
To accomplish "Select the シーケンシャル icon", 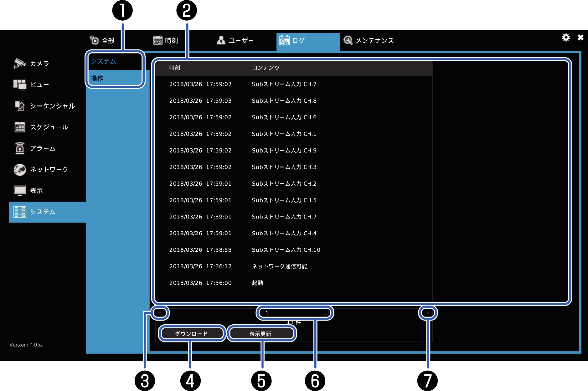I will [20, 106].
